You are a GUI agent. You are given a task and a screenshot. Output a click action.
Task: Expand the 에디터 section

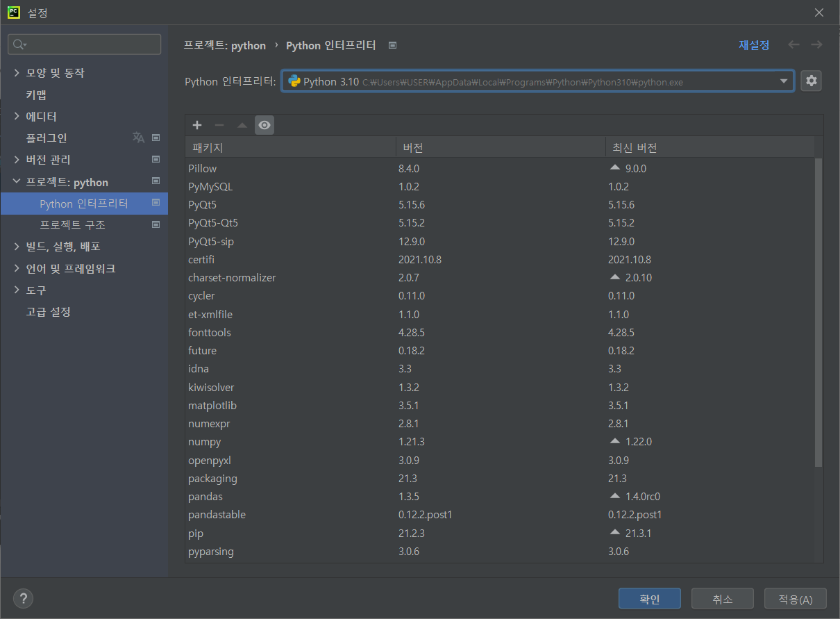pyautogui.click(x=17, y=116)
